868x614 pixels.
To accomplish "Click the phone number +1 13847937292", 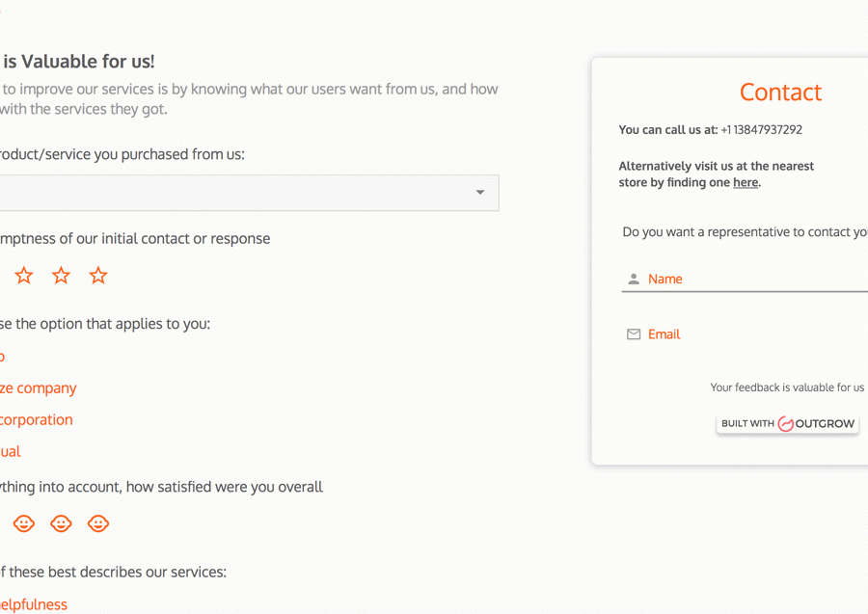I will click(761, 129).
